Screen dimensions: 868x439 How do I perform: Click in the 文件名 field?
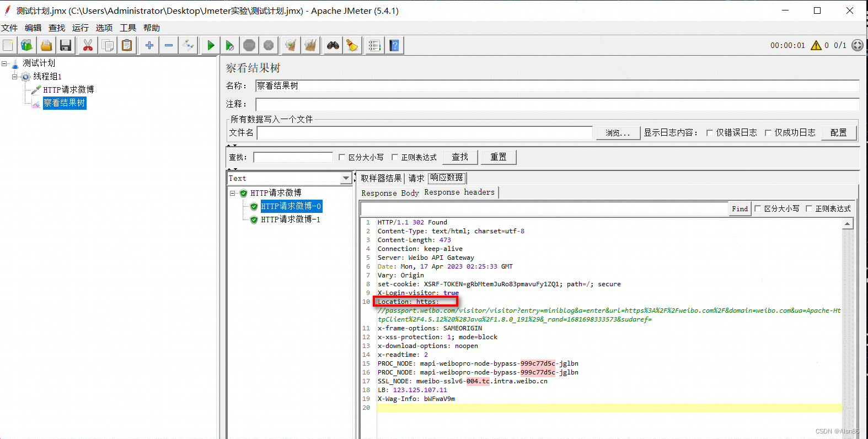point(425,133)
